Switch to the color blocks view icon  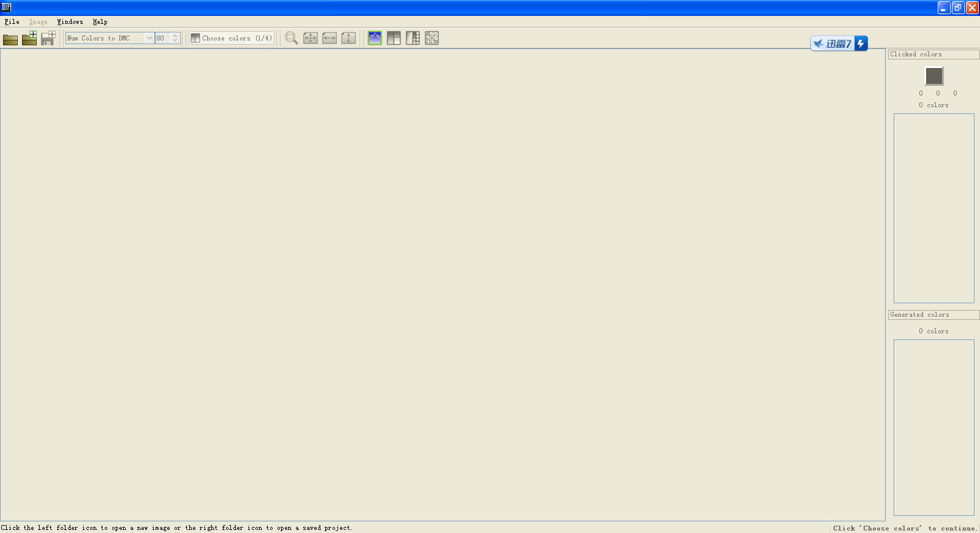point(394,38)
